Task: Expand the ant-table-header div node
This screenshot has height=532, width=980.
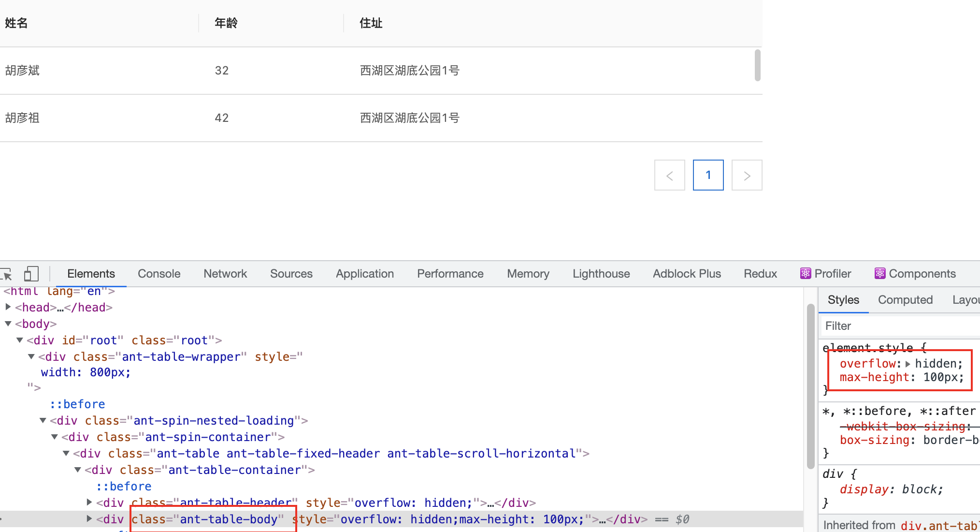Action: pos(89,502)
